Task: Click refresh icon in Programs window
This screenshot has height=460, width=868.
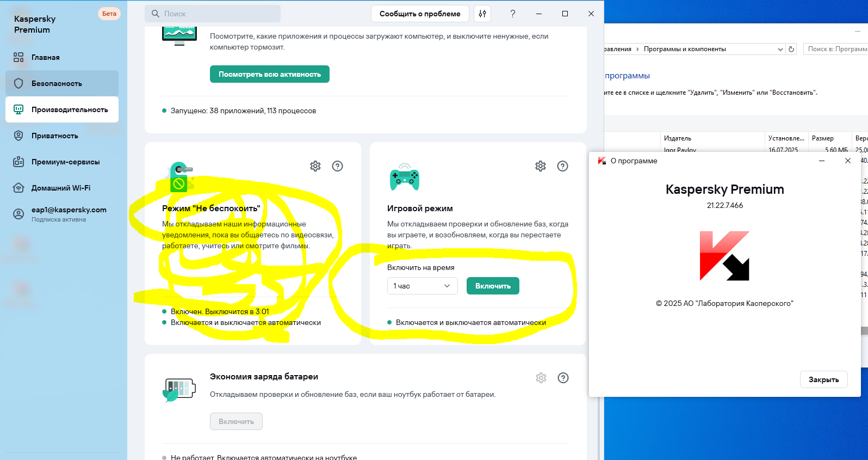Action: [x=791, y=49]
